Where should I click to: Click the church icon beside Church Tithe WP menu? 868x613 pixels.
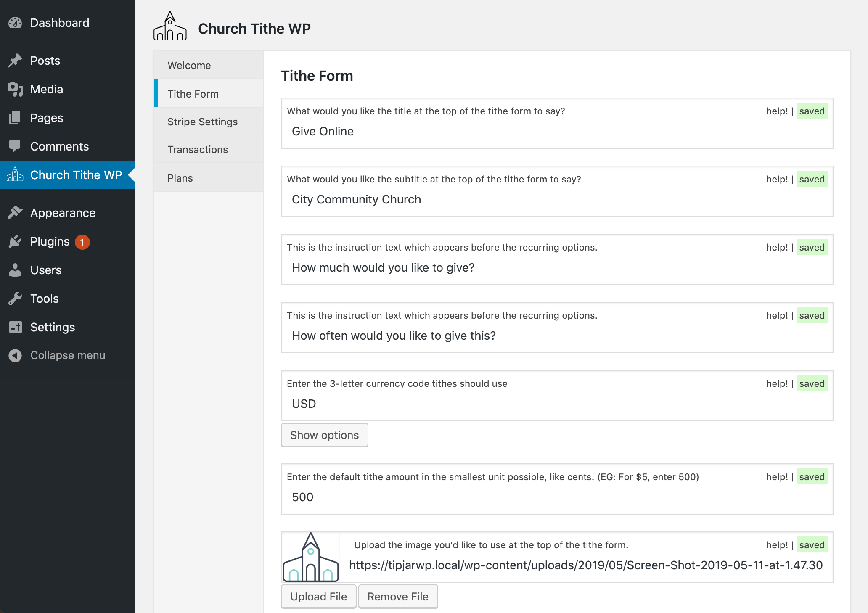tap(15, 175)
